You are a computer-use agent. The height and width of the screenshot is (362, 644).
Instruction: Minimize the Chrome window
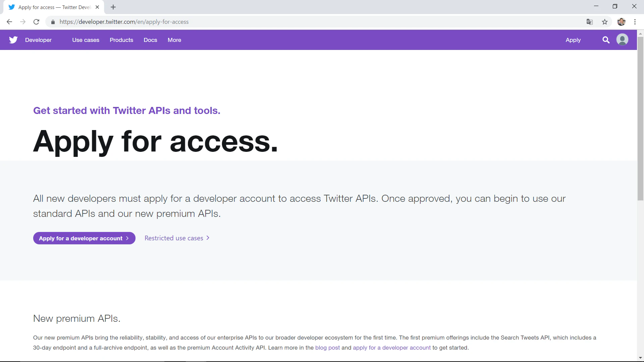point(596,6)
